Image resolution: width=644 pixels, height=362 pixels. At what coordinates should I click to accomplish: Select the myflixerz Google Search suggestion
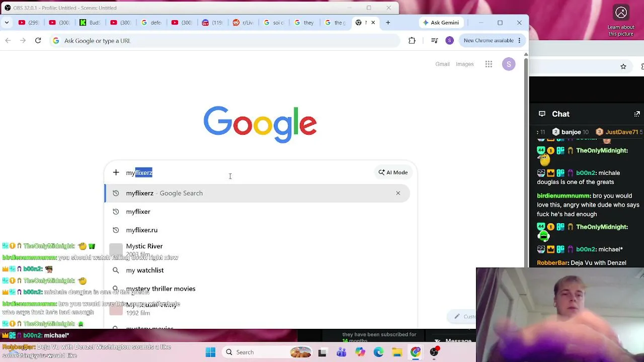pyautogui.click(x=257, y=193)
